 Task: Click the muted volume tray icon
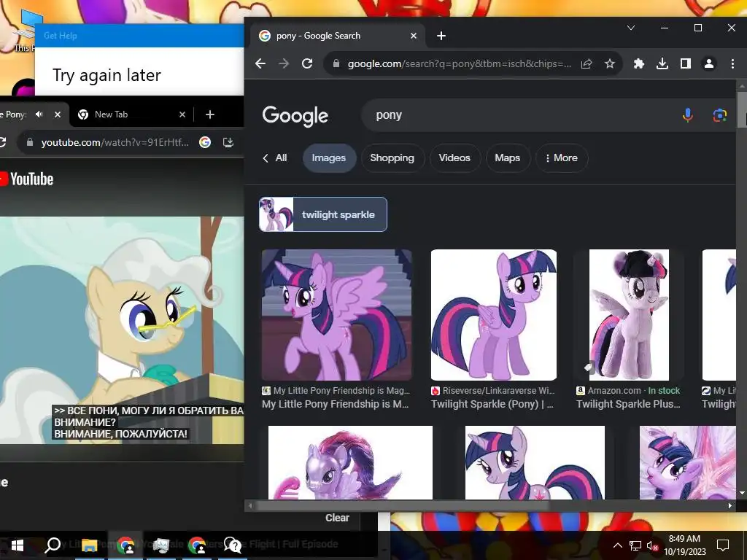652,545
